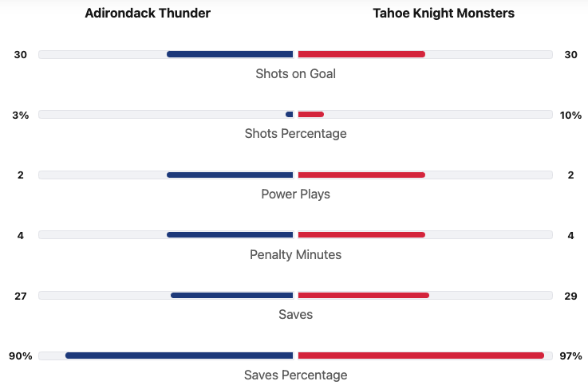Viewport: 588px width, 385px height.
Task: Select the Penalty Minutes label
Action: pyautogui.click(x=295, y=254)
